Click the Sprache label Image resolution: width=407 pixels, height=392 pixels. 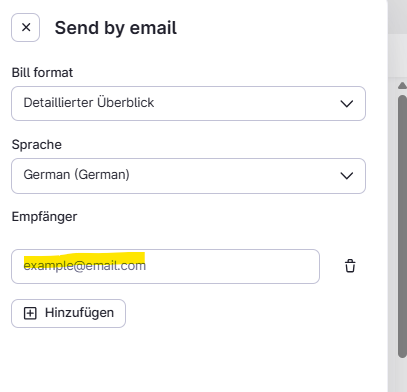[x=37, y=145]
